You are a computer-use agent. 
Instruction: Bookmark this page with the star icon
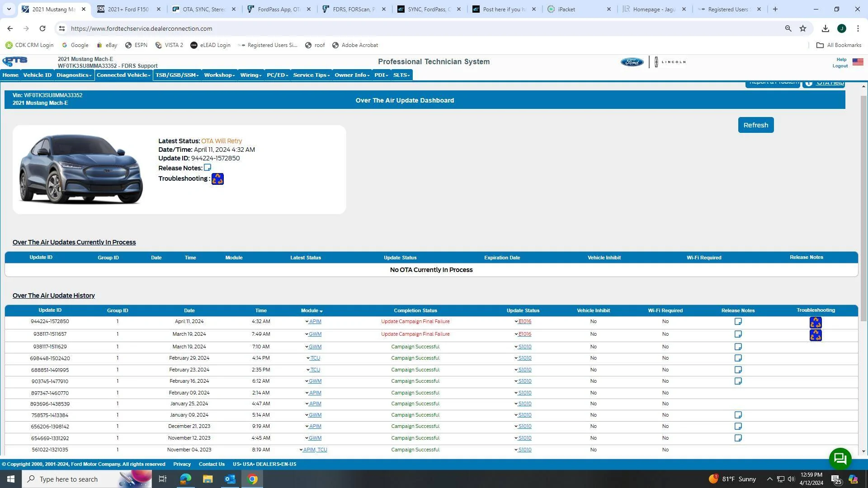803,28
